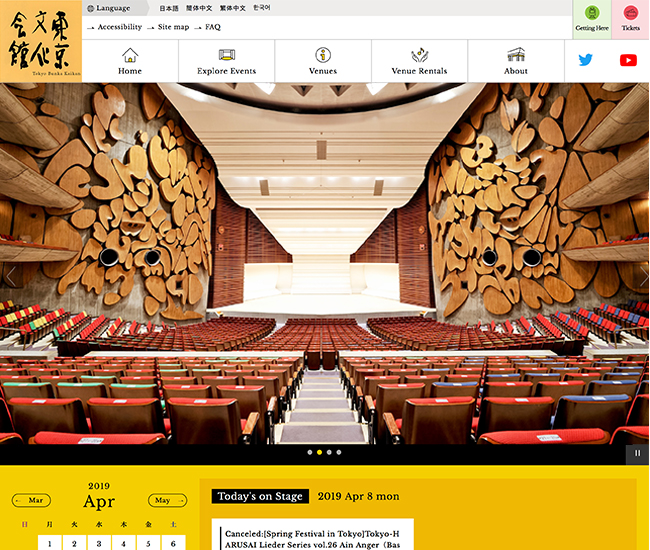Pause the slideshow
Screen dimensions: 650x550
[638, 453]
